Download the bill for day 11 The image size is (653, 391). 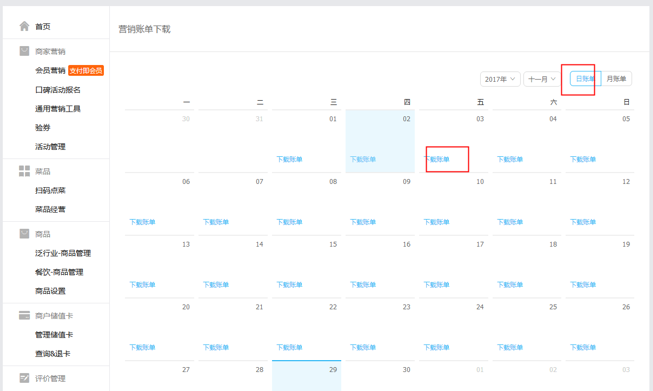click(x=510, y=222)
